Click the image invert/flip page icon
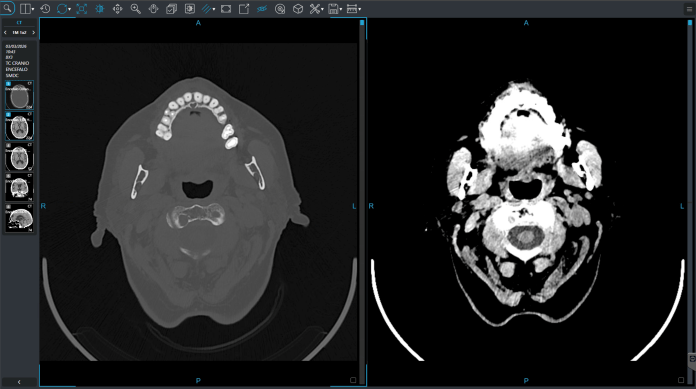This screenshot has height=389, width=696. [x=190, y=8]
